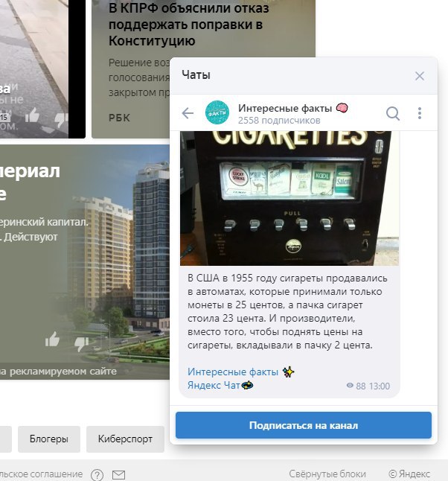448x481 pixels.
Task: Open the cigarette machine photo in chat
Action: [289, 198]
